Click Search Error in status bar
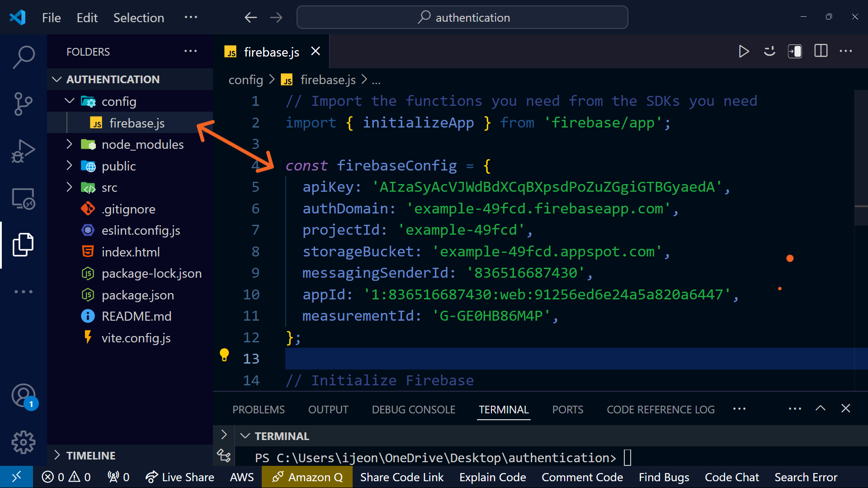The width and height of the screenshot is (868, 488). [x=806, y=477]
